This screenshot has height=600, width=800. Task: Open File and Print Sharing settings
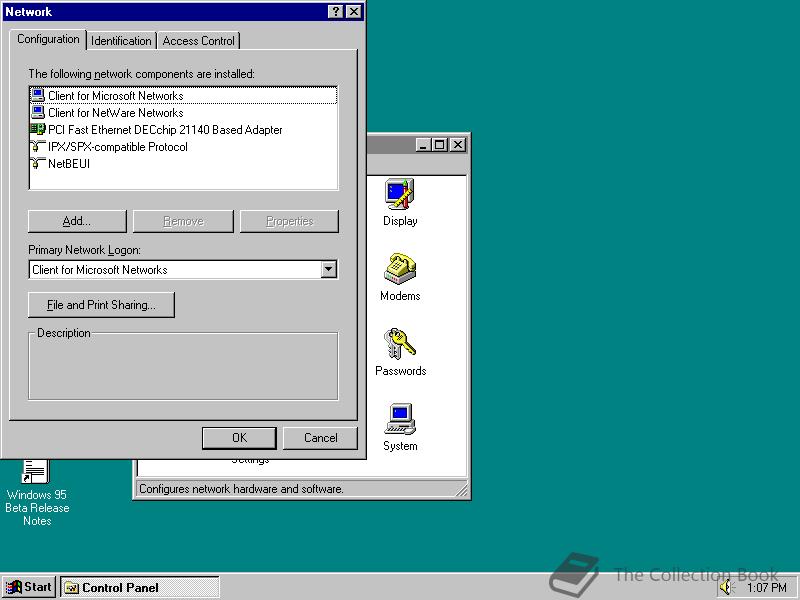coord(102,305)
